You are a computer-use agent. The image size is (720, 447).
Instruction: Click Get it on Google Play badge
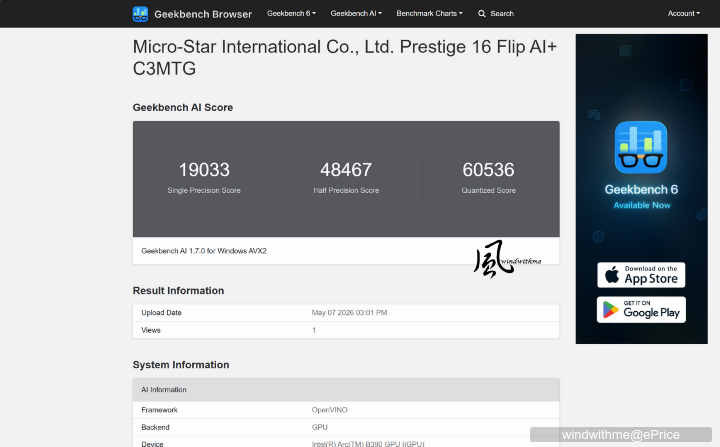641,310
